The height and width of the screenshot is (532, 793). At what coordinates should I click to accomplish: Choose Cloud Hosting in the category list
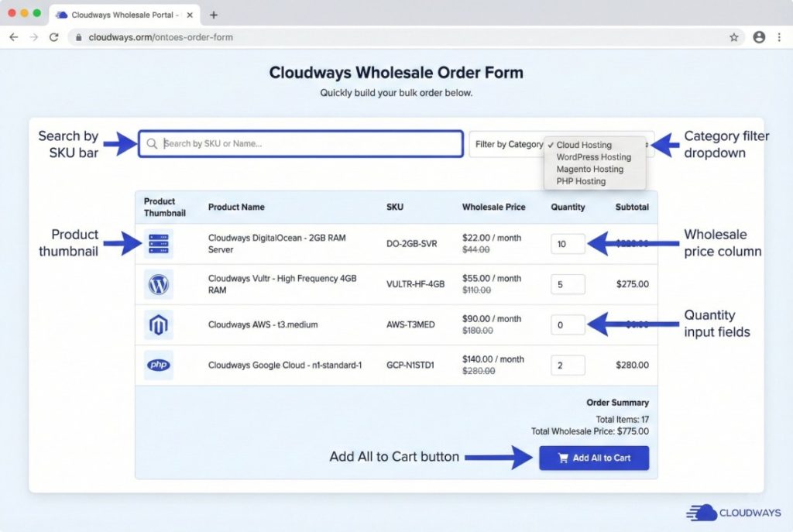[x=584, y=145]
